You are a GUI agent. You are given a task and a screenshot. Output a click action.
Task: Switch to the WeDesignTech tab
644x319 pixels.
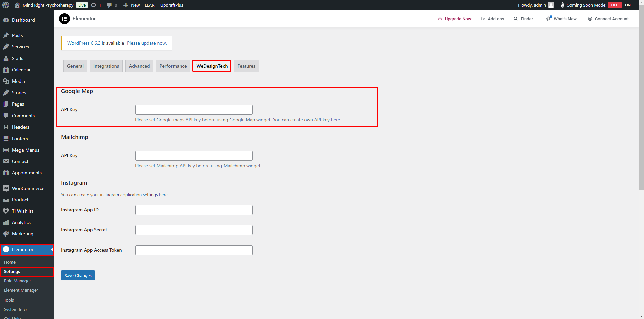tap(212, 66)
